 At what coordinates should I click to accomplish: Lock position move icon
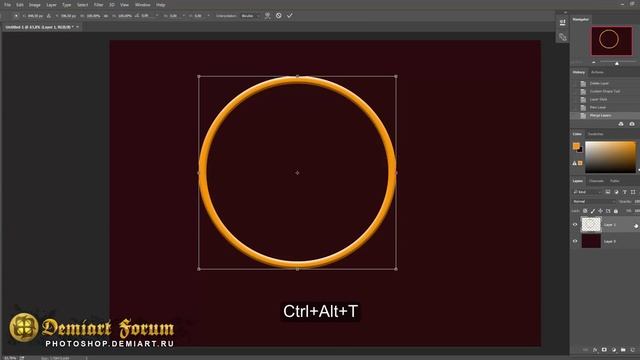tap(600, 211)
